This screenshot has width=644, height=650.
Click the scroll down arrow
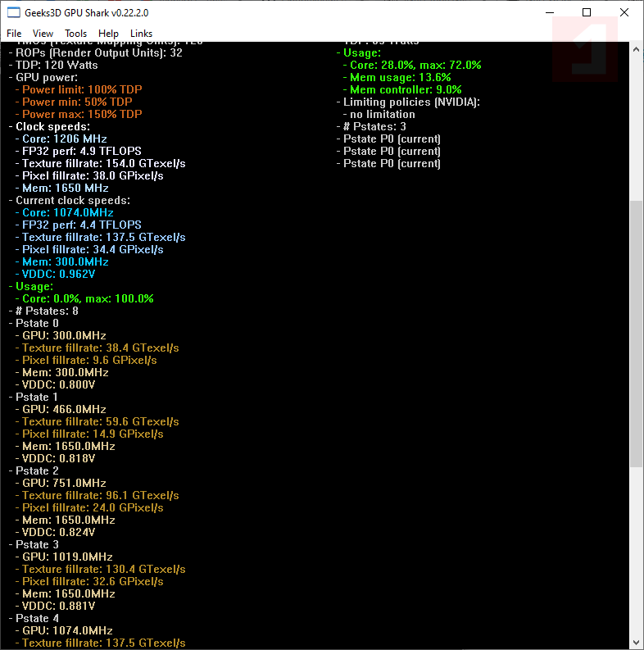[636, 643]
